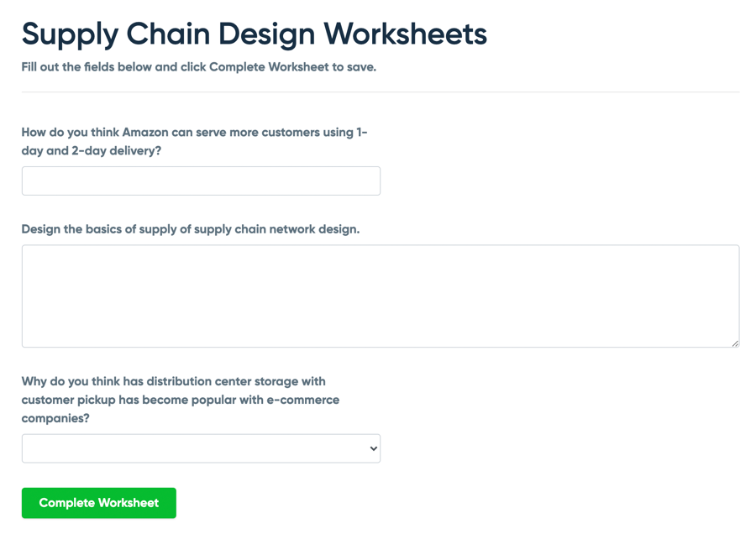Click the word 'Amazon' in first question
The height and width of the screenshot is (534, 756).
tap(145, 133)
